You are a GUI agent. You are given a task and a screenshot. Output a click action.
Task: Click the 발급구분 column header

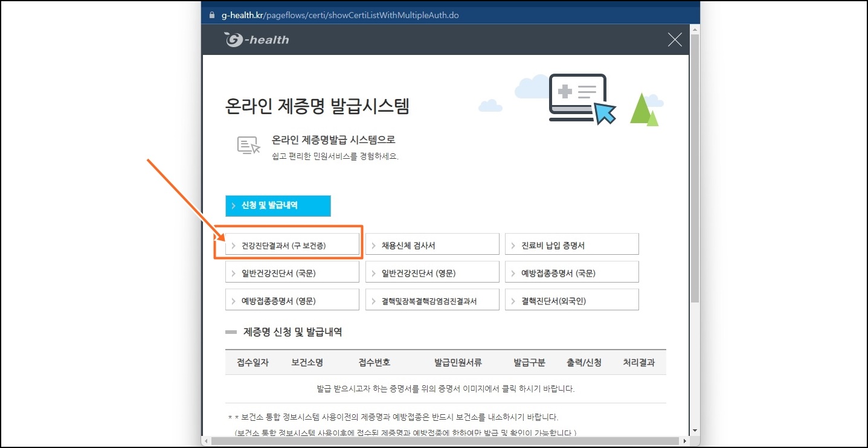[x=530, y=362]
